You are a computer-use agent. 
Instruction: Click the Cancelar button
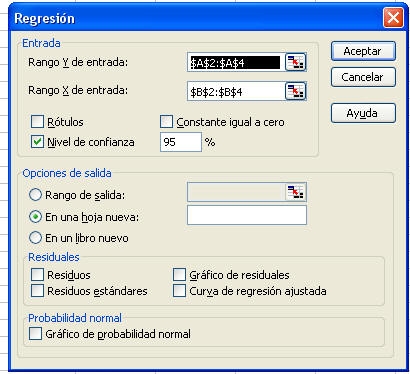[363, 77]
